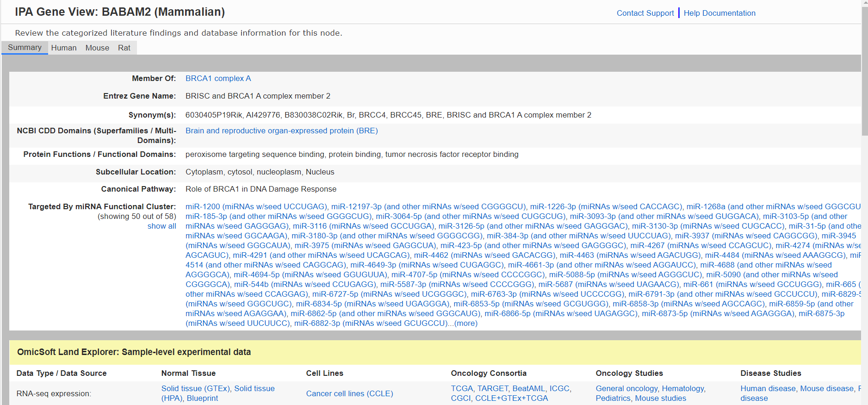
Task: Select the Summary tab
Action: tap(25, 47)
